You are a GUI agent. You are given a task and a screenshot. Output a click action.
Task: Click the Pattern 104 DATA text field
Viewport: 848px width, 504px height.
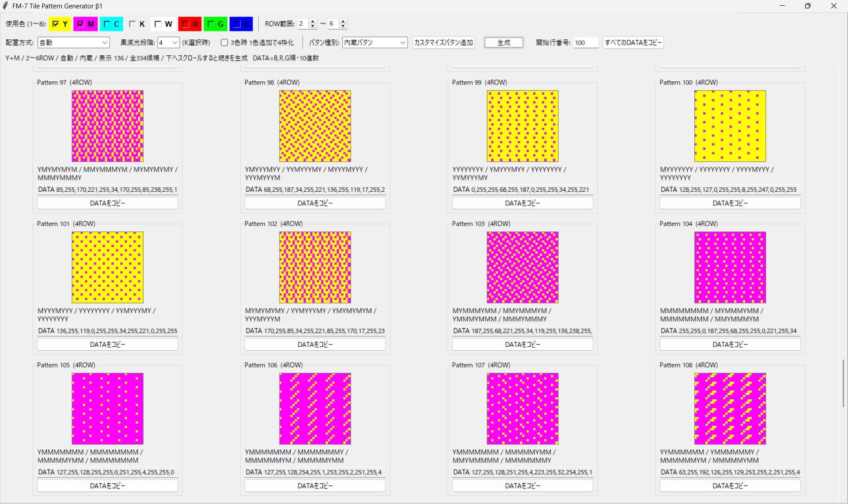point(730,331)
